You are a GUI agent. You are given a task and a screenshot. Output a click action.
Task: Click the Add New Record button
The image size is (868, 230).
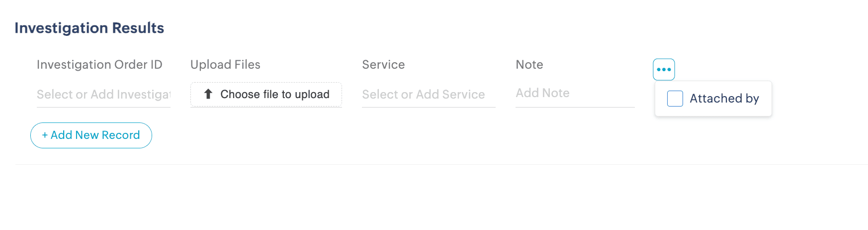pos(91,135)
